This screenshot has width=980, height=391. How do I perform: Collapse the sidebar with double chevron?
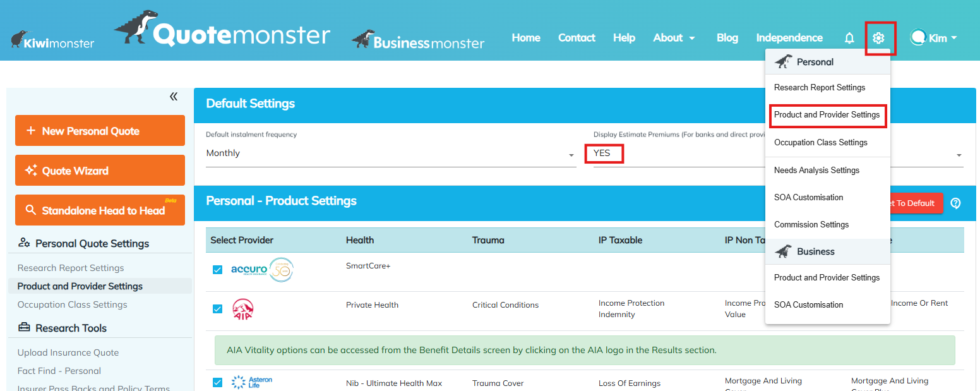point(174,97)
